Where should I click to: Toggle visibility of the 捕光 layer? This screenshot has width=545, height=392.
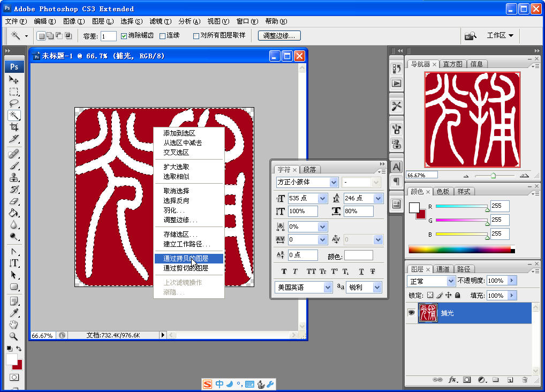point(410,313)
